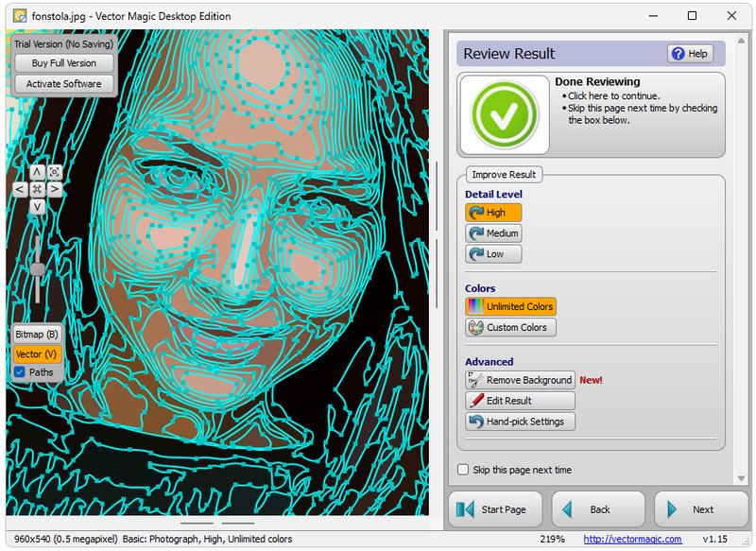This screenshot has height=551, width=756.
Task: Click the 'Review Result' heading
Action: coord(509,54)
